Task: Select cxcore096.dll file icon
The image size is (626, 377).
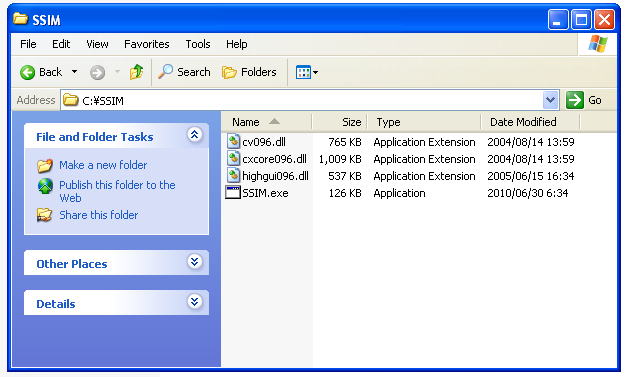Action: [x=234, y=159]
